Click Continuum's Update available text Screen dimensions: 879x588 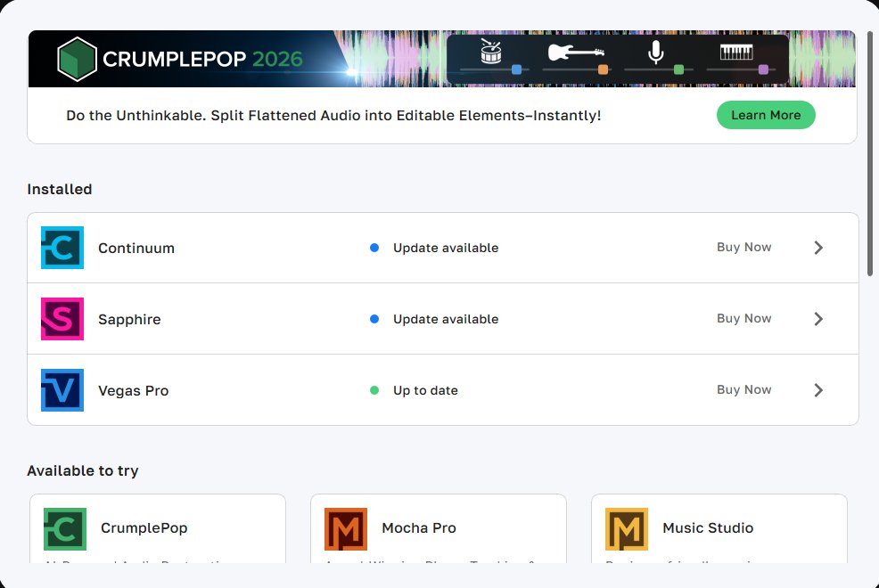pyautogui.click(x=446, y=248)
